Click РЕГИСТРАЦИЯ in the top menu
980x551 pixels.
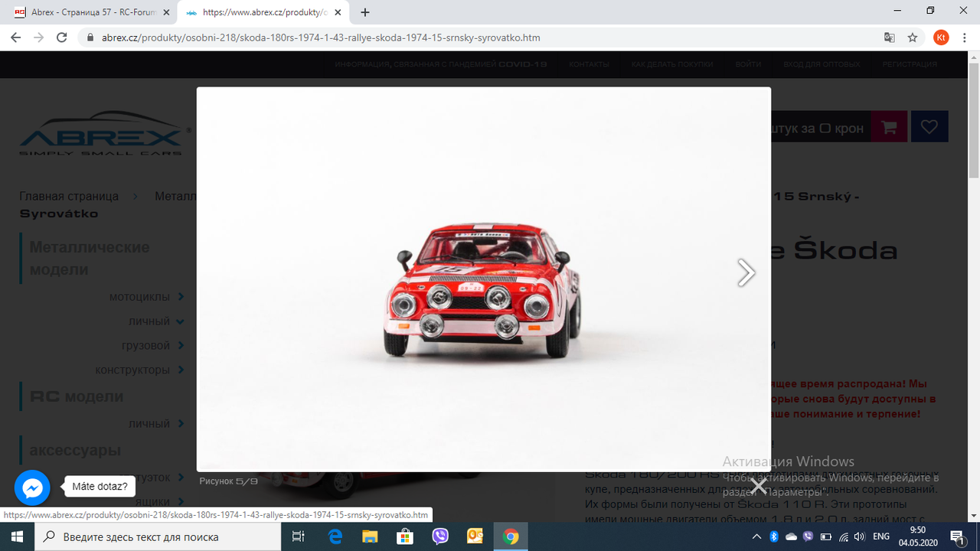910,64
